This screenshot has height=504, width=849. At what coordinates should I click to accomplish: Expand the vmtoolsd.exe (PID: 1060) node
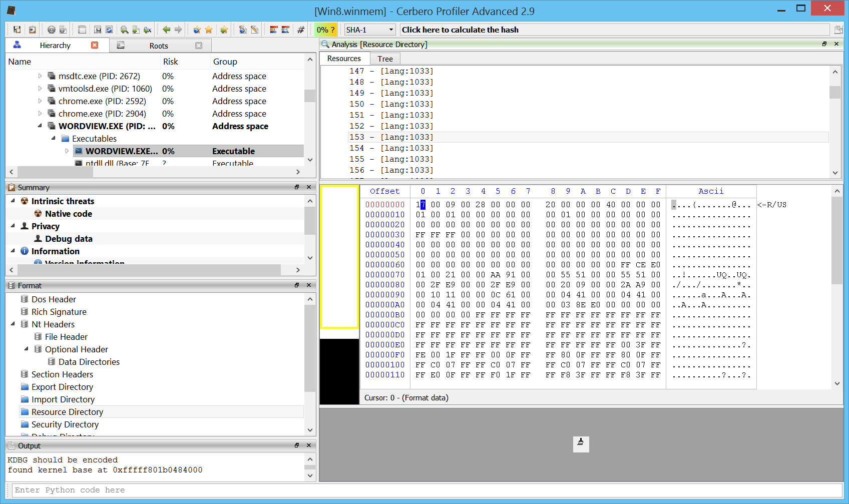point(40,89)
